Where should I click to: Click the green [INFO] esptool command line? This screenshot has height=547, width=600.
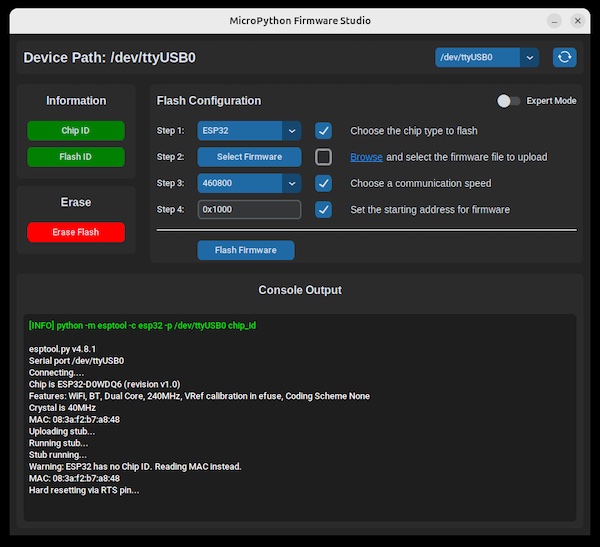(142, 326)
